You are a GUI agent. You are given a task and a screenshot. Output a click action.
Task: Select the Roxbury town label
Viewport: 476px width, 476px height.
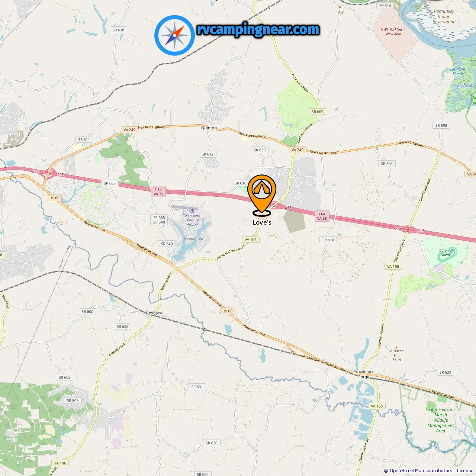(154, 313)
